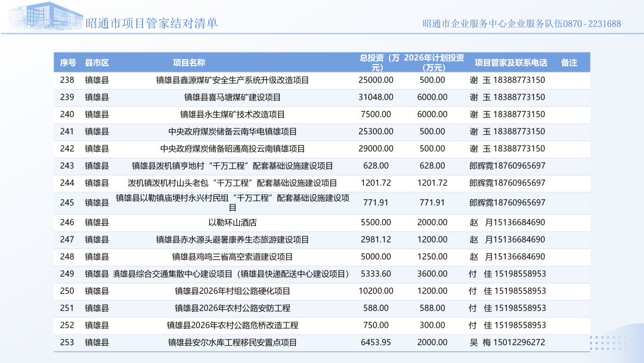The image size is (644, 363).
Task: Click the 县市区 column header
Action: 97,63
